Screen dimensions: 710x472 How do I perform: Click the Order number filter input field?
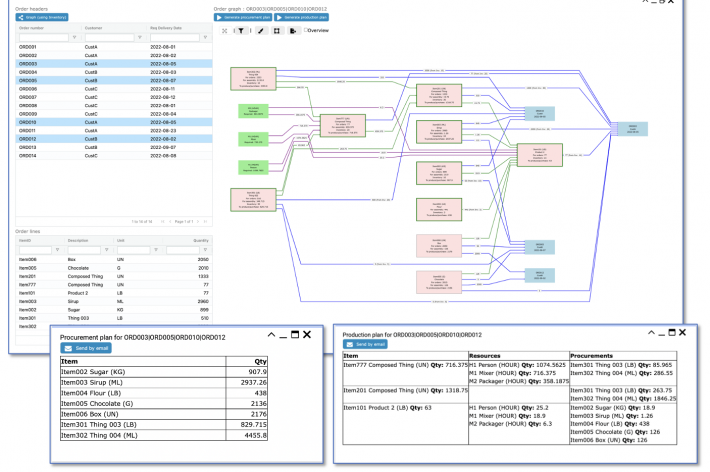[x=44, y=37]
